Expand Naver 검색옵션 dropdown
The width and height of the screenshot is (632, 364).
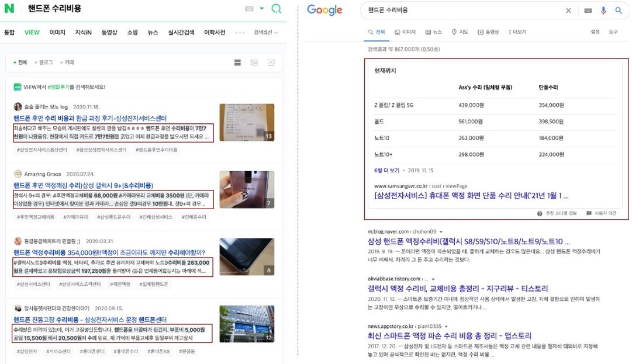click(x=265, y=32)
